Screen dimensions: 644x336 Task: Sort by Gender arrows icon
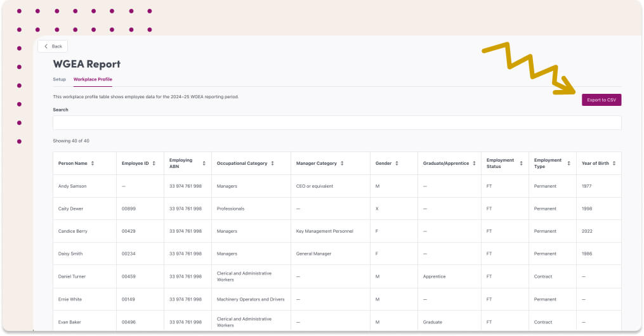coord(397,164)
